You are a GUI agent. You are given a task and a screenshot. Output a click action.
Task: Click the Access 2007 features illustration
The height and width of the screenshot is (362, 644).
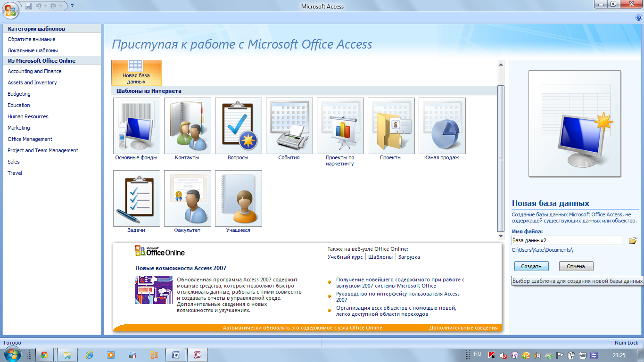click(x=153, y=290)
